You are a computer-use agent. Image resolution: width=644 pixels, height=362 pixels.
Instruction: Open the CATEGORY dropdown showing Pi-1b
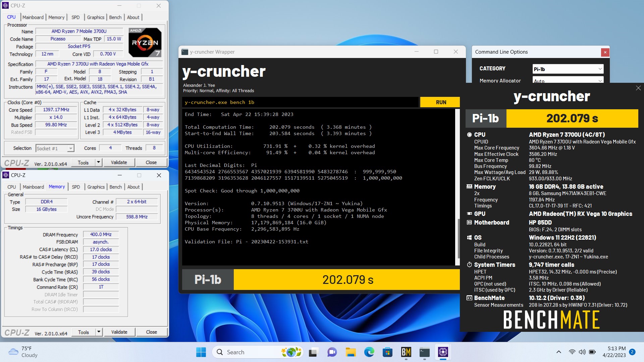click(x=568, y=69)
